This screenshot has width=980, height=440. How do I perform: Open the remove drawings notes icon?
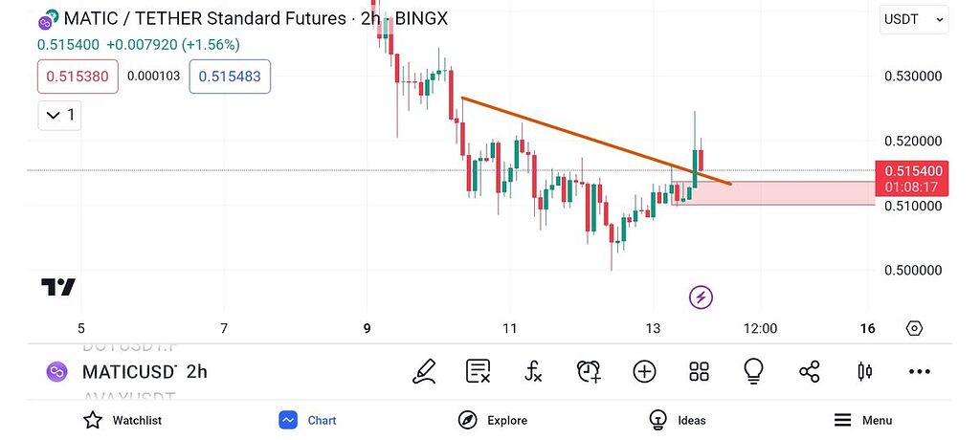(x=479, y=371)
